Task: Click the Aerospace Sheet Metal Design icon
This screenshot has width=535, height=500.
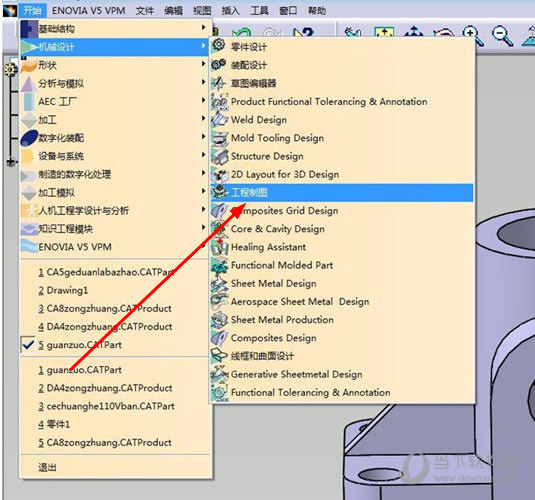Action: [219, 301]
